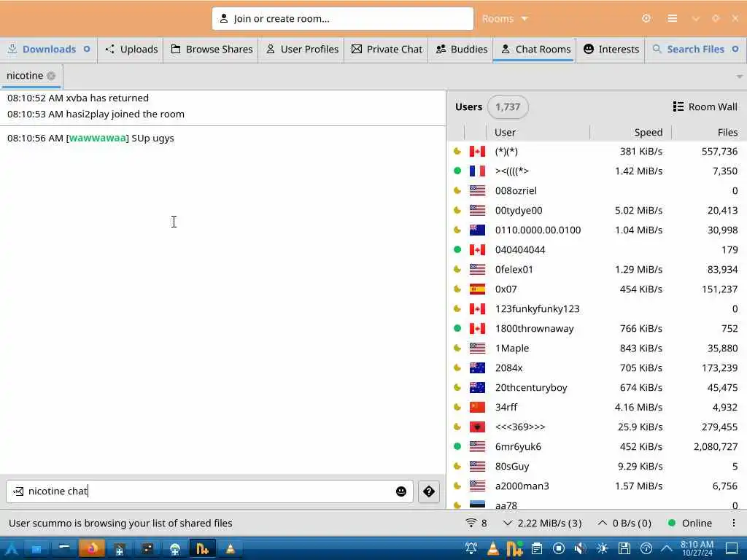Open the file manager taskbar icon

tap(36, 549)
